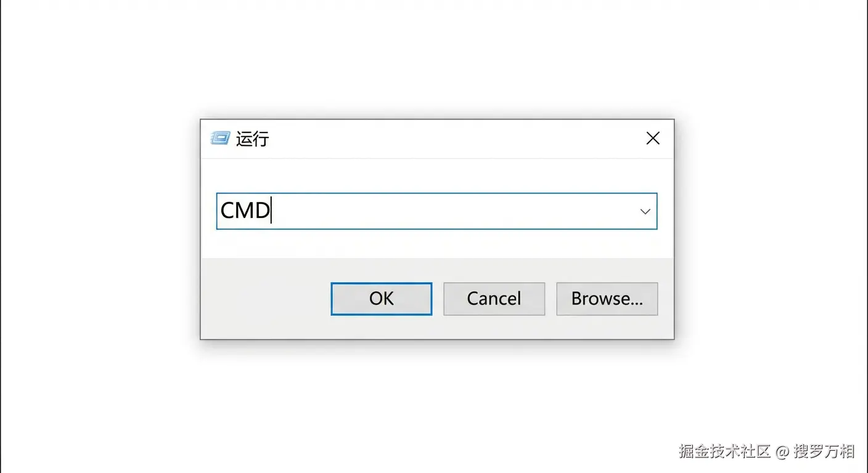Click the 运行 title text
868x473 pixels.
click(253, 139)
